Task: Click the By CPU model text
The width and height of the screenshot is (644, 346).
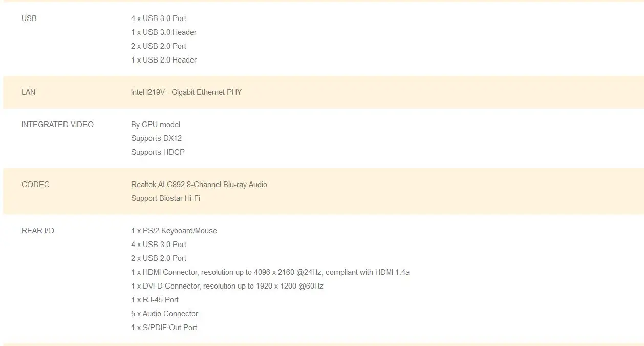Action: click(156, 125)
